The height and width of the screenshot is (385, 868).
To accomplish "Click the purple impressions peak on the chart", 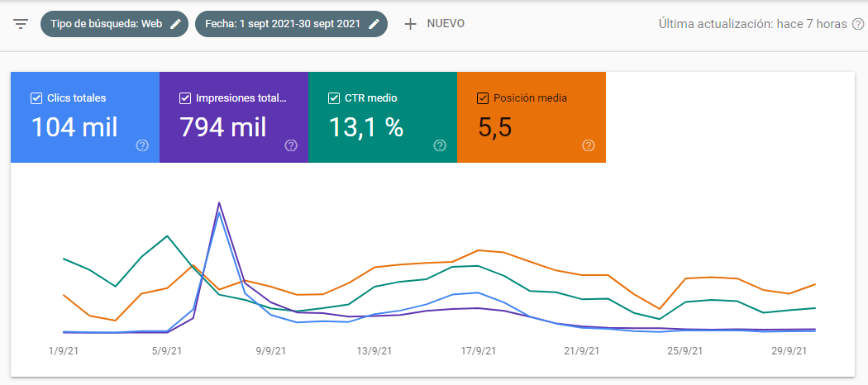I will pyautogui.click(x=219, y=203).
